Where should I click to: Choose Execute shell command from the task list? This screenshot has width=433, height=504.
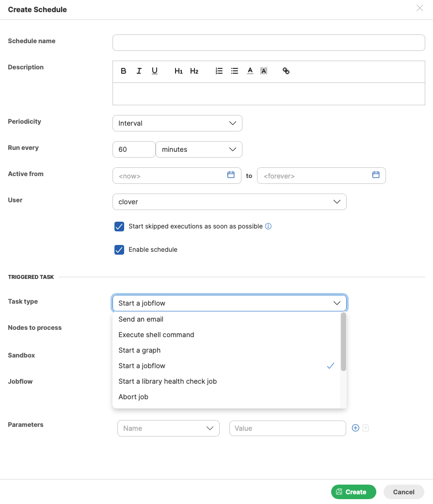[x=156, y=335]
